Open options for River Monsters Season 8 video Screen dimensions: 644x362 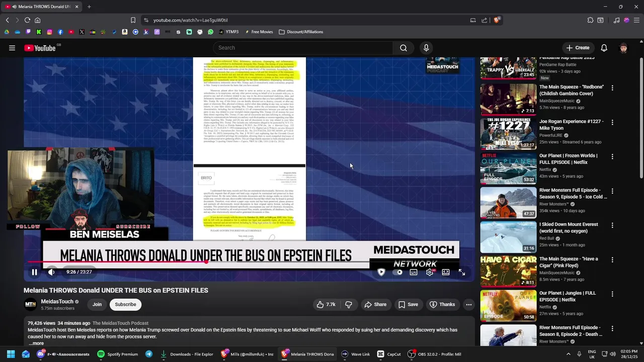612,328
